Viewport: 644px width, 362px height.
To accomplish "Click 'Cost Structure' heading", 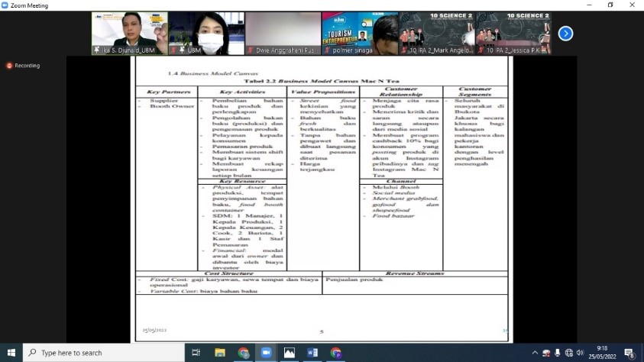I will (228, 273).
